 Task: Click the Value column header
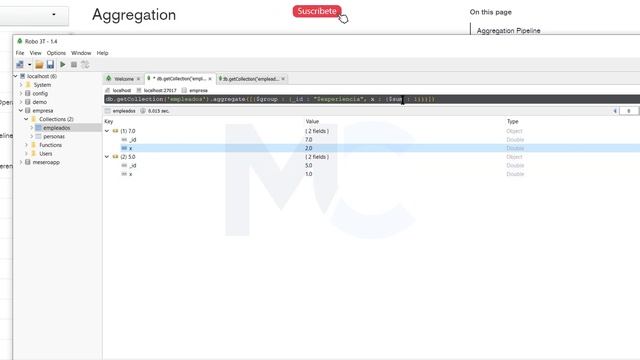point(312,122)
